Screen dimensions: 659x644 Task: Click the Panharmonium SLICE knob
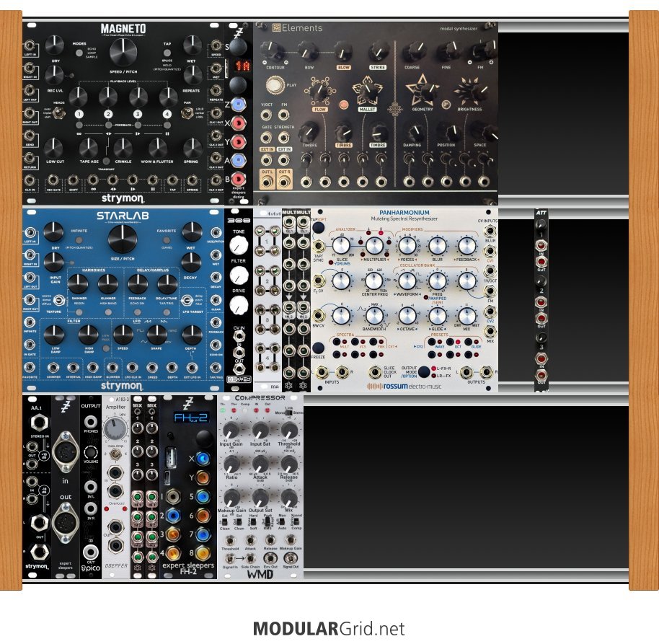tap(341, 245)
